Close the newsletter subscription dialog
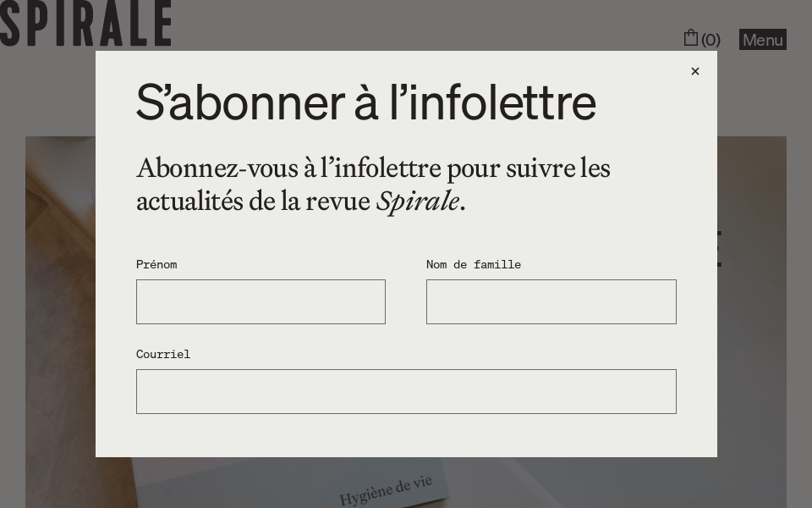 tap(695, 72)
